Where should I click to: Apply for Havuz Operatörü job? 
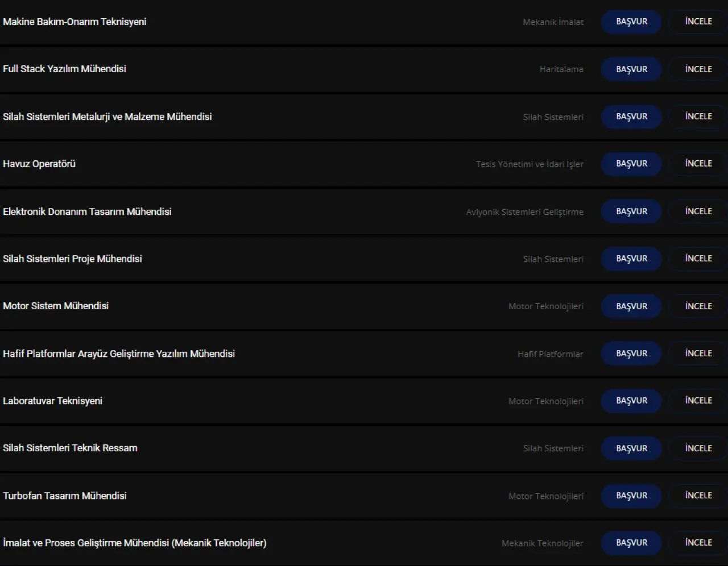coord(631,164)
